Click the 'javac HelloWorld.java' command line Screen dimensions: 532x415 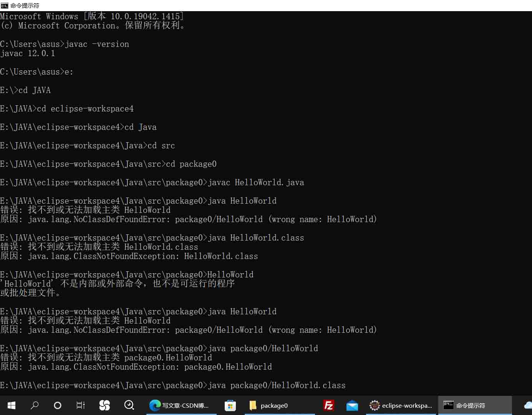point(152,183)
